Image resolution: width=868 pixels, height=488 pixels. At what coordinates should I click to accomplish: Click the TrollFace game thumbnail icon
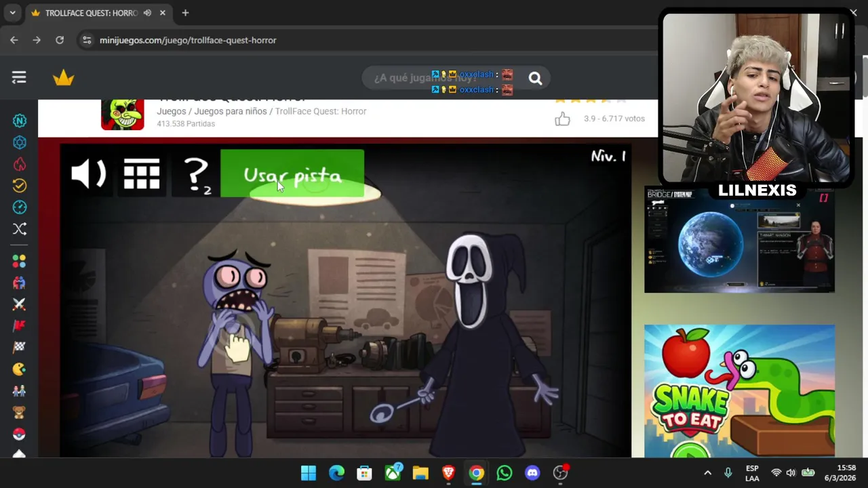point(123,115)
